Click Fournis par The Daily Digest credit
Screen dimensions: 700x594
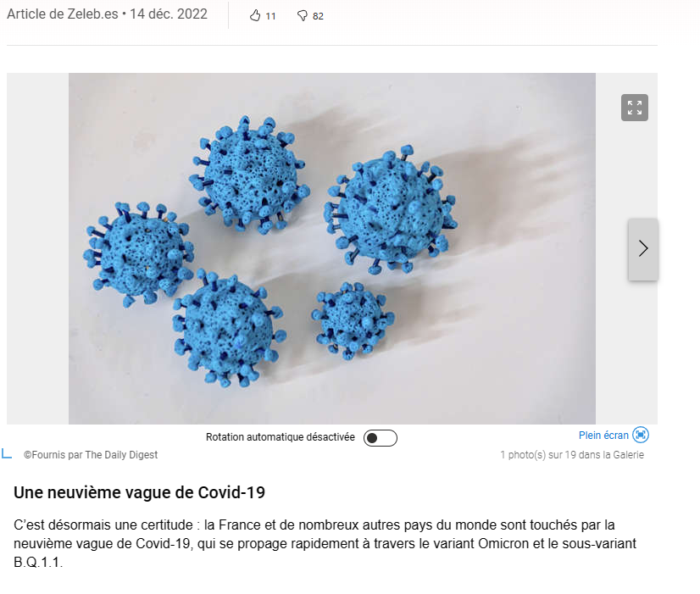(x=91, y=455)
